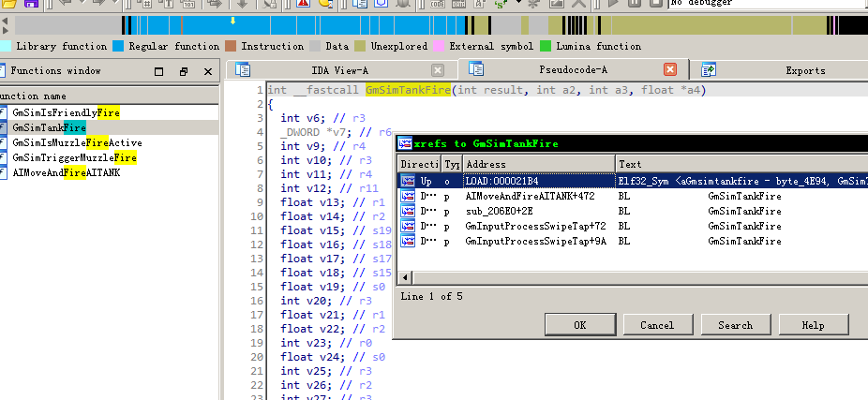
Task: Click the Unexplored legend color swatch
Action: (360, 46)
